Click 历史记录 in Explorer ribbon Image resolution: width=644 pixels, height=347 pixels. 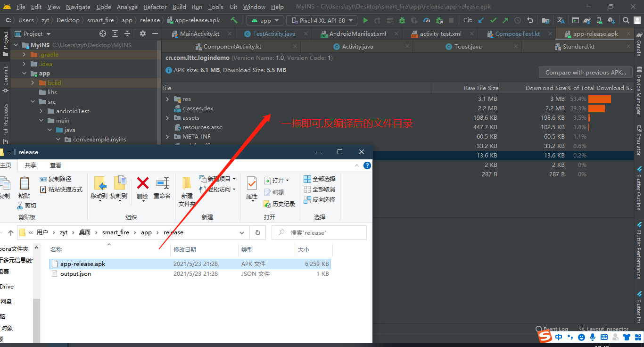click(280, 204)
